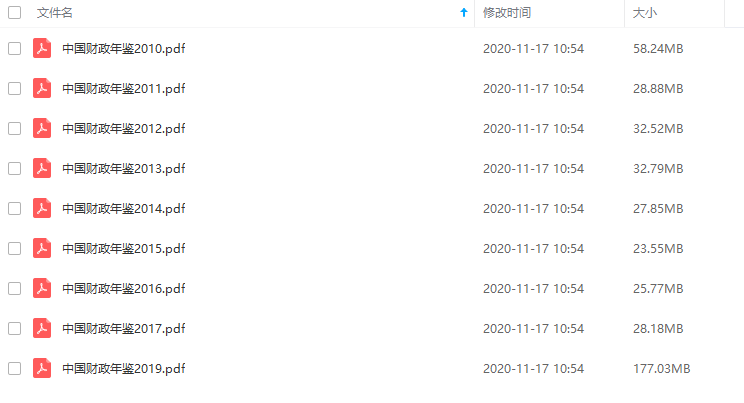Sort files by 修改时间 column
The image size is (744, 403).
tap(507, 13)
